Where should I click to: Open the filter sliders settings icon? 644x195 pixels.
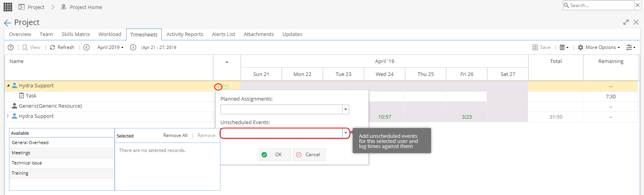point(630,47)
